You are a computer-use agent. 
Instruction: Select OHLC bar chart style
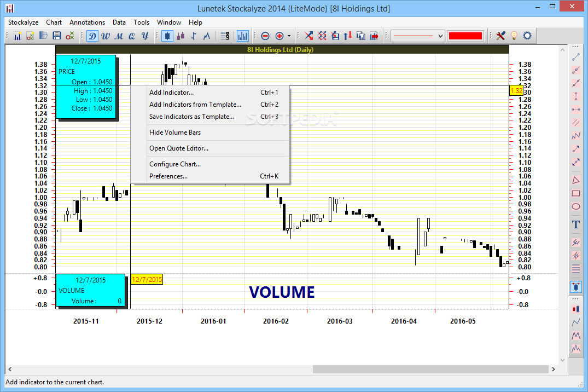(x=194, y=36)
